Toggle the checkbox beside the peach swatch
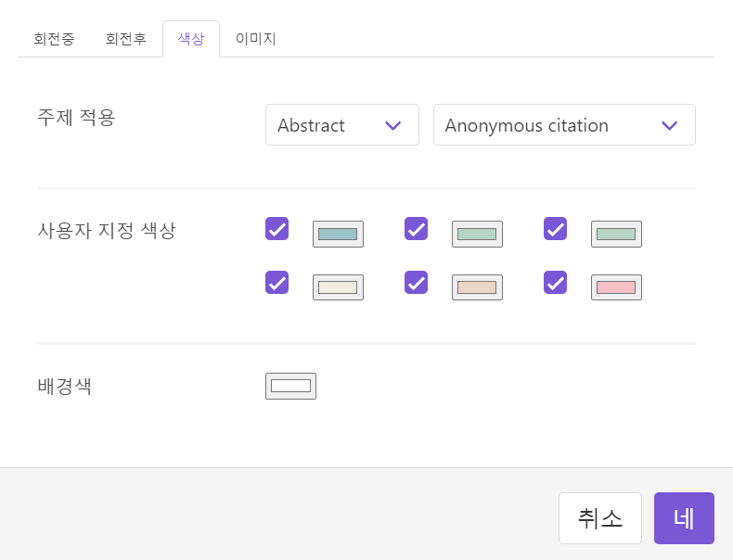Viewport: 733px width, 560px height. (416, 283)
